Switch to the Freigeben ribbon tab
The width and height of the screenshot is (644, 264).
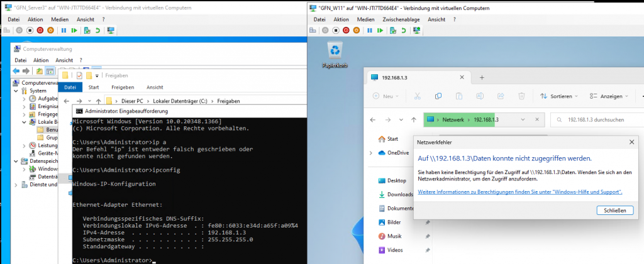122,87
